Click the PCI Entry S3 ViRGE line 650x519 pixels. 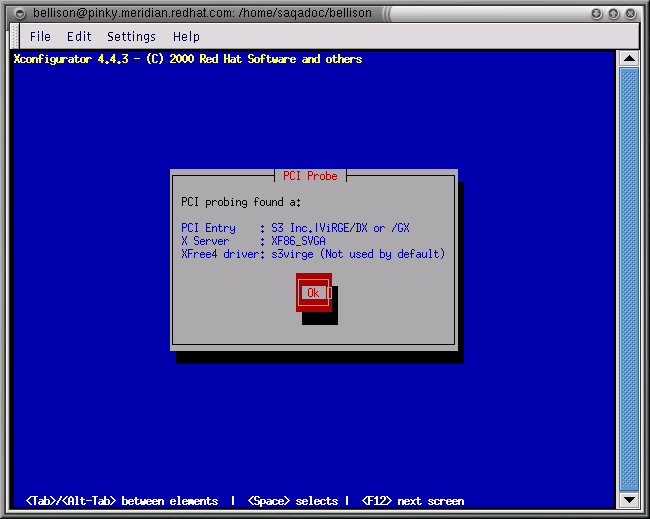[295, 228]
